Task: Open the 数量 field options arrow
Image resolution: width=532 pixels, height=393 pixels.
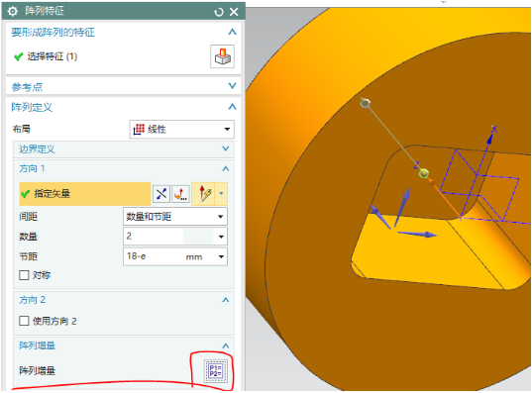Action: (221, 237)
